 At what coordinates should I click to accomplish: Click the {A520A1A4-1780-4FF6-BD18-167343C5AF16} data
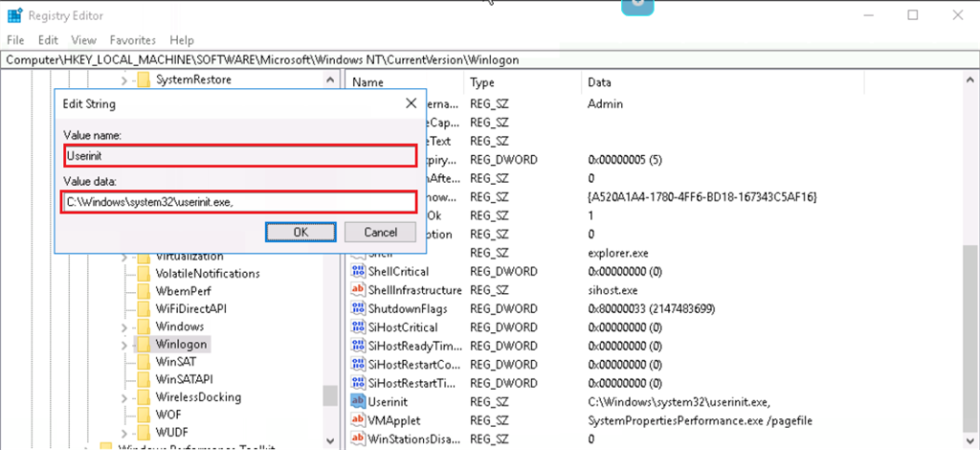[x=702, y=197]
